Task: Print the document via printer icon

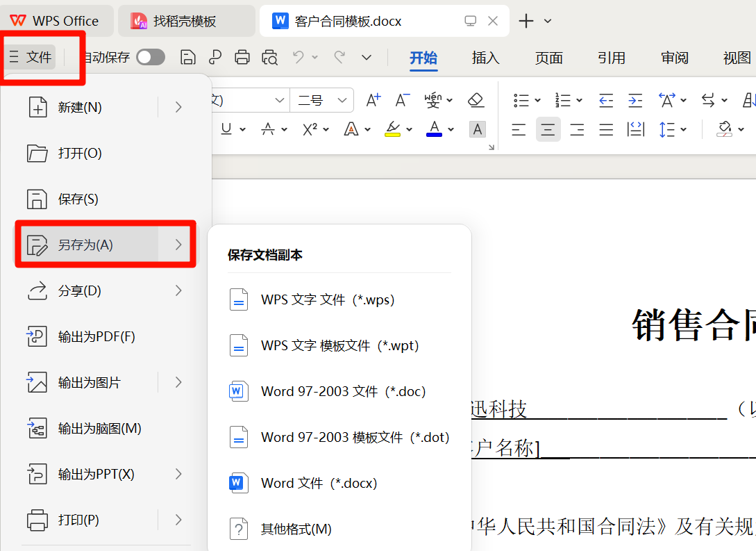Action: click(x=242, y=57)
